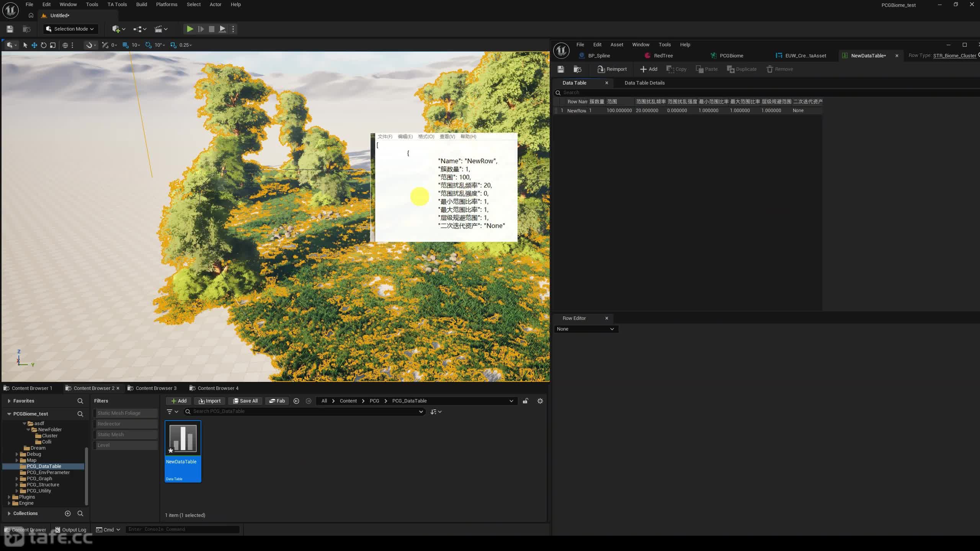Open play options three-dot menu
The height and width of the screenshot is (551, 980).
click(x=233, y=29)
